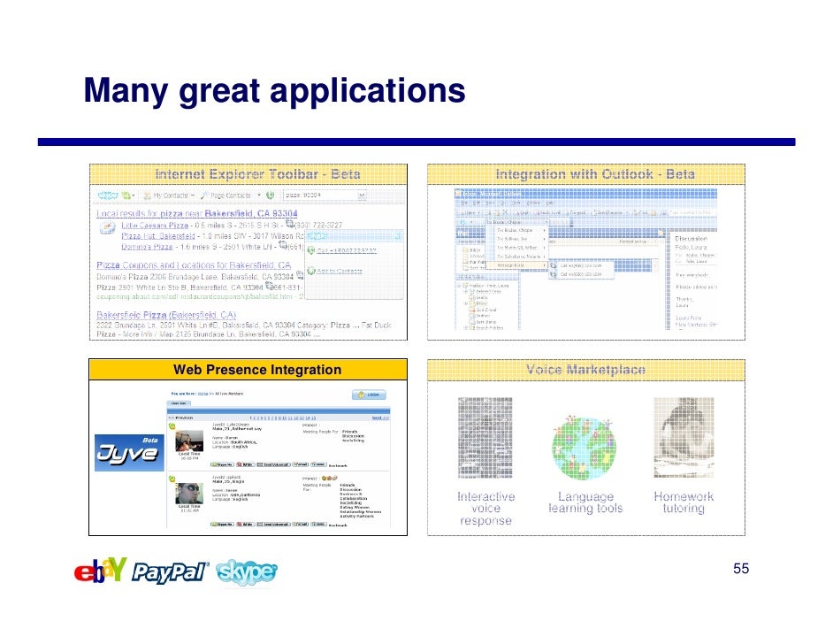Click Send Voicemail button for the second member
833x644 pixels.
pyautogui.click(x=273, y=525)
